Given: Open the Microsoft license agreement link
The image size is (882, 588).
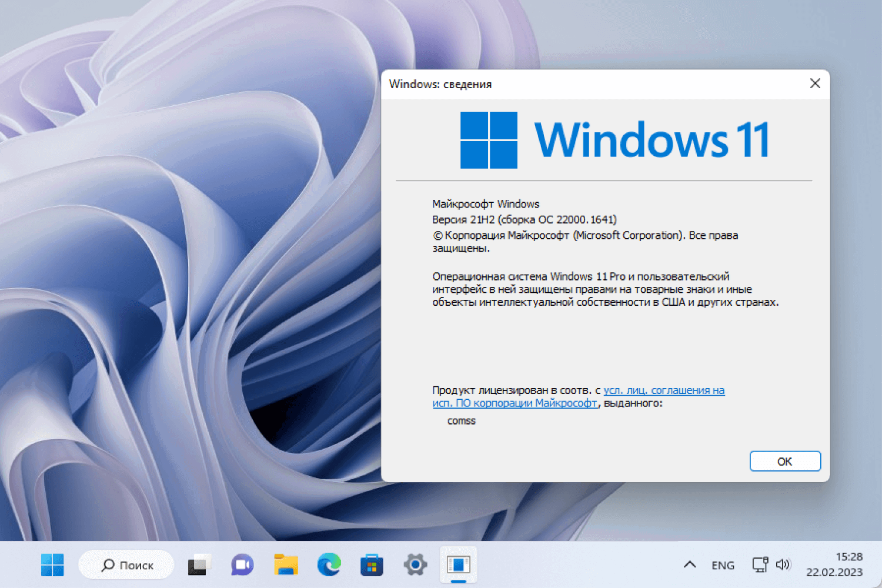Looking at the screenshot, I should point(664,390).
